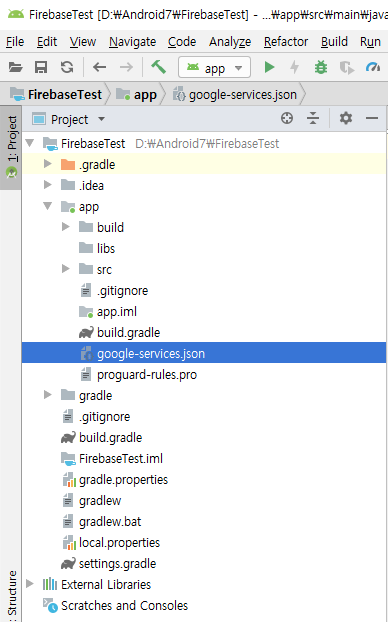Viewport: 388px width, 622px height.
Task: Select the .gradle folder label
Action: pos(97,164)
